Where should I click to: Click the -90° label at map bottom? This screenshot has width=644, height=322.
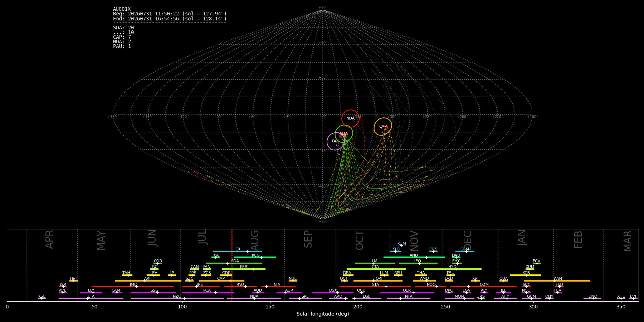pos(323,221)
